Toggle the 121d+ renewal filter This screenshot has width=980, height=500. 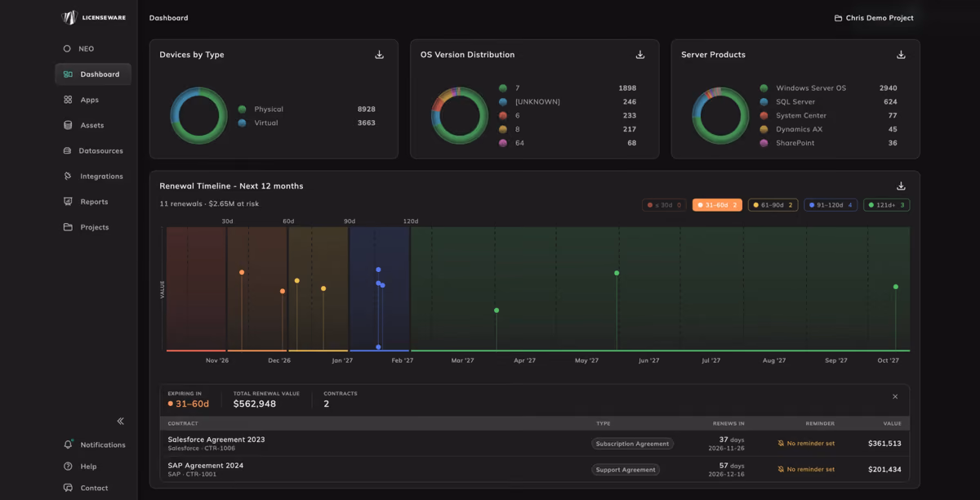pos(886,205)
